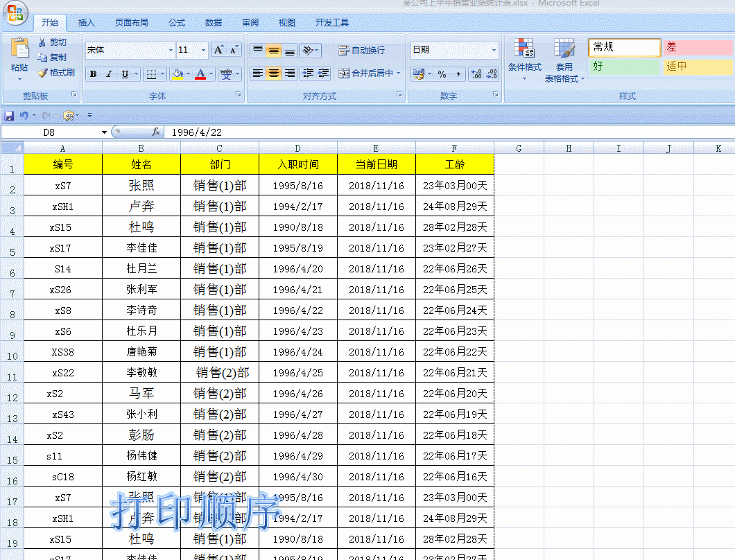Decrease font size with small A
The height and width of the screenshot is (560, 735).
pyautogui.click(x=234, y=50)
